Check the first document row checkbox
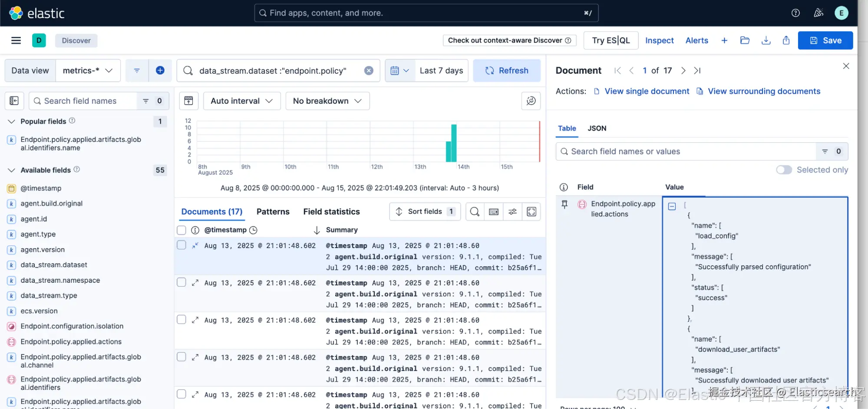Viewport: 868px width, 409px height. [x=182, y=245]
